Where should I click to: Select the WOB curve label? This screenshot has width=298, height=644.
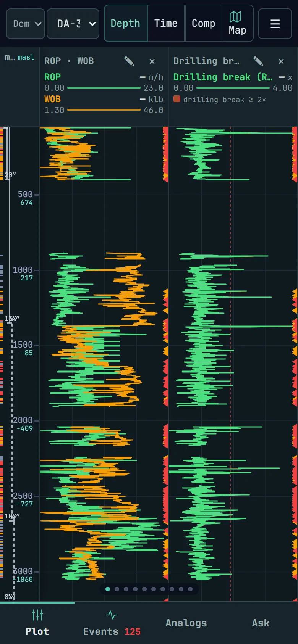pos(52,99)
